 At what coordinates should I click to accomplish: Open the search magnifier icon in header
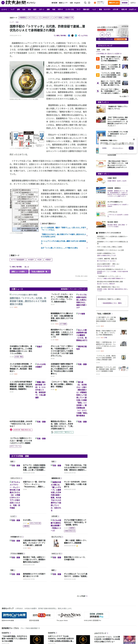click(85, 3)
